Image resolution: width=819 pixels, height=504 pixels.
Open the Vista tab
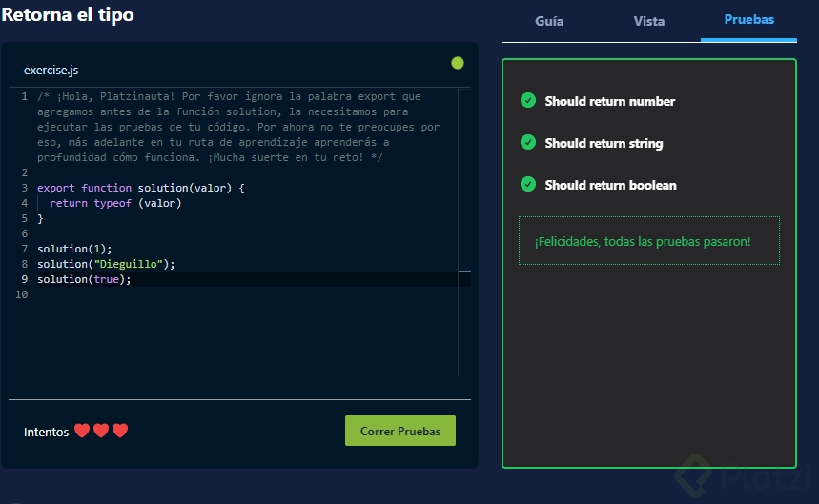(x=648, y=21)
